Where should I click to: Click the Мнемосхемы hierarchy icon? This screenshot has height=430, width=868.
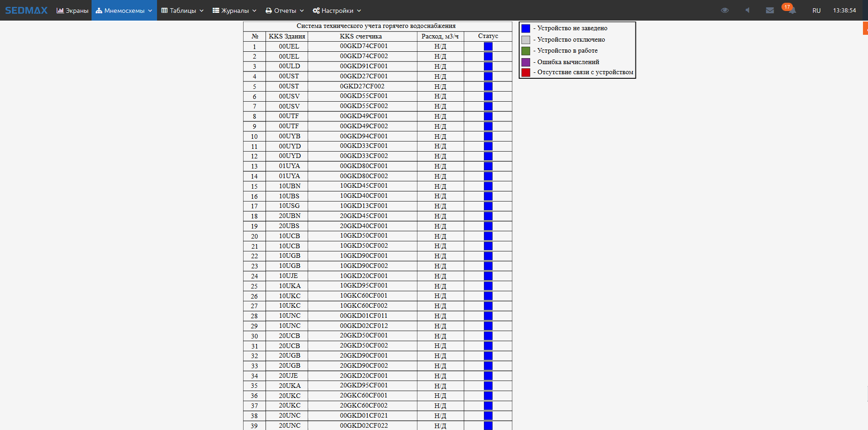pyautogui.click(x=99, y=10)
